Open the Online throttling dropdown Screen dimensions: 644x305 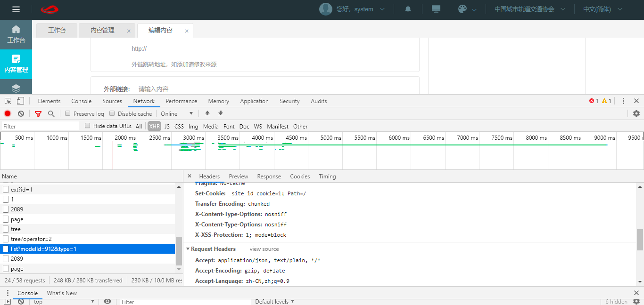(x=177, y=113)
